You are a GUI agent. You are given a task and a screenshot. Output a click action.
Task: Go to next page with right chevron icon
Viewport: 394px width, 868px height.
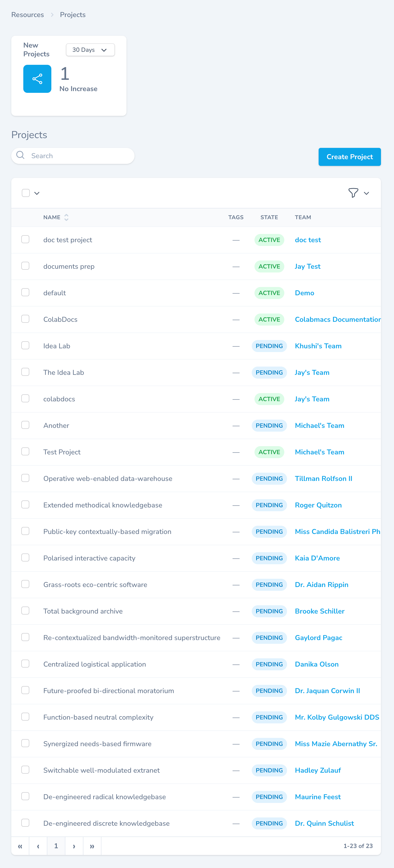click(74, 846)
